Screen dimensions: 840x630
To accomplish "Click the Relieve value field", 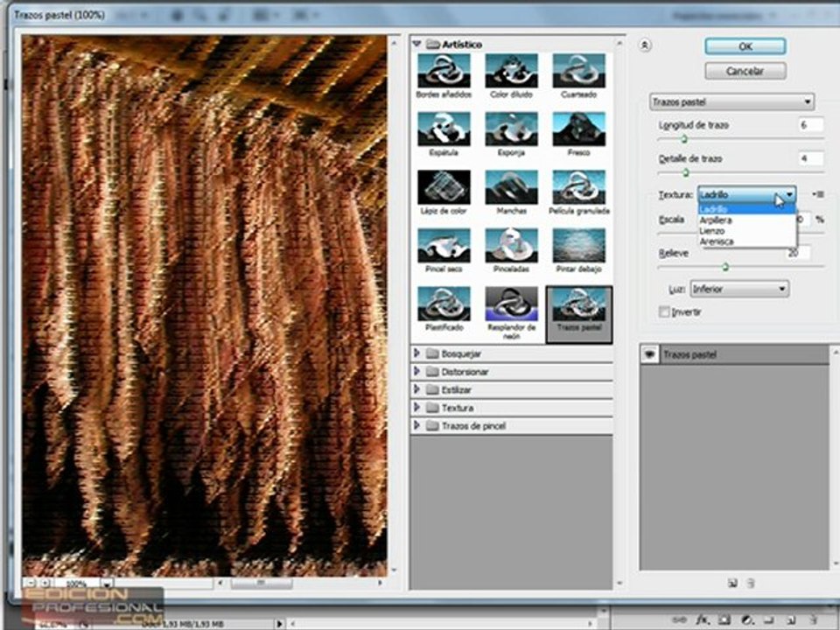I will tap(799, 253).
